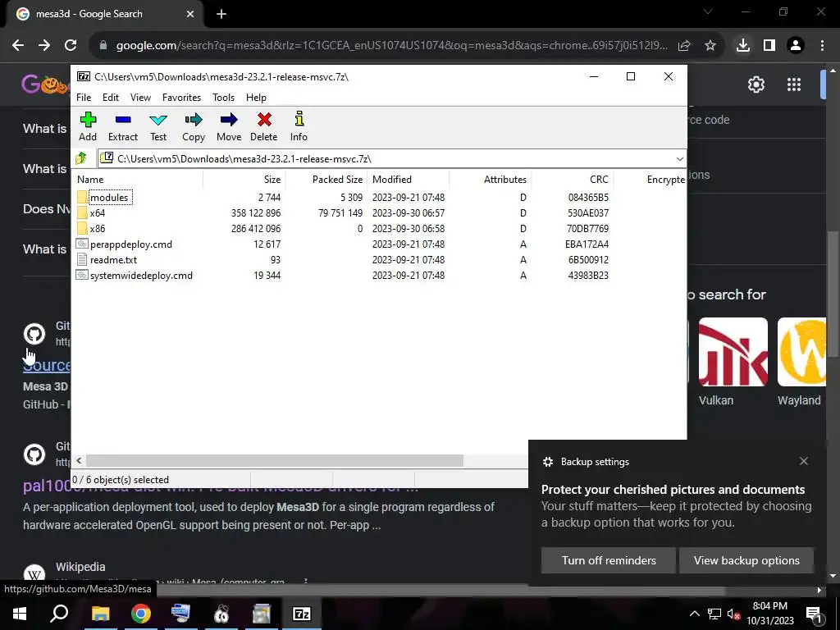Open Chrome's three-dot menu
Viewport: 840px width, 630px height.
coord(822,46)
